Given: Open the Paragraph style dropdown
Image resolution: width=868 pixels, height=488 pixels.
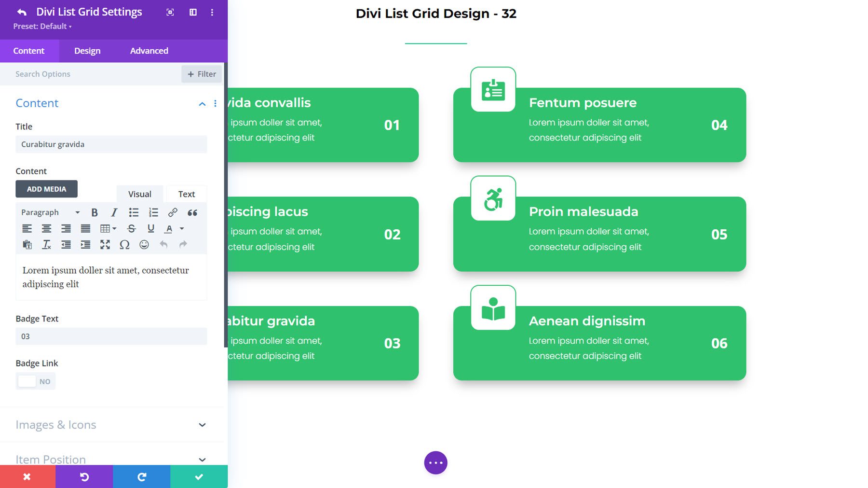Looking at the screenshot, I should [48, 212].
